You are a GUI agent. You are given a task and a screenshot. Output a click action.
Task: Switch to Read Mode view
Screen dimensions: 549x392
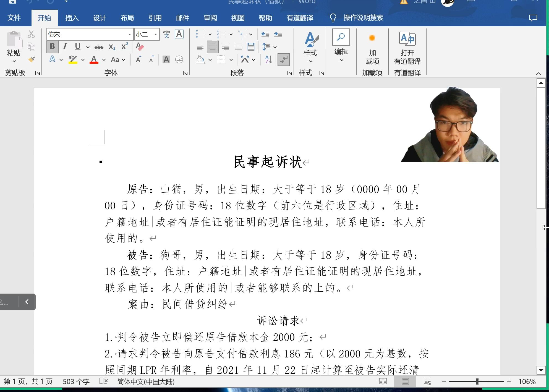[x=383, y=381]
